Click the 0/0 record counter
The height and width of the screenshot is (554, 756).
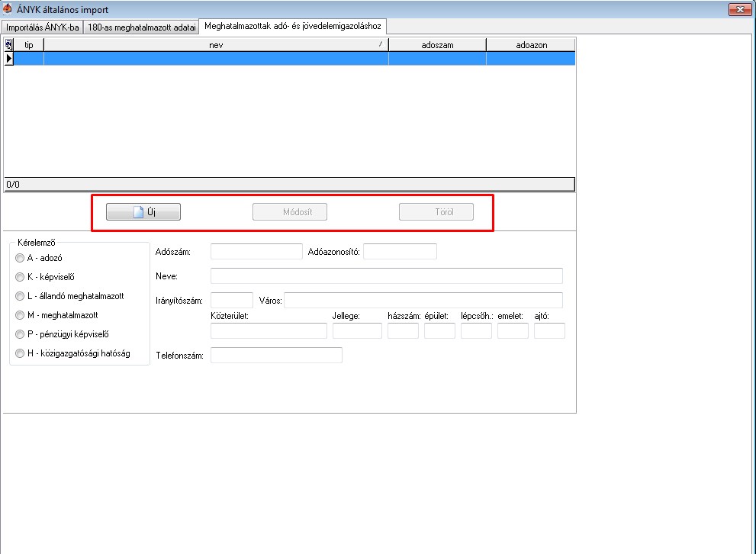click(x=13, y=184)
